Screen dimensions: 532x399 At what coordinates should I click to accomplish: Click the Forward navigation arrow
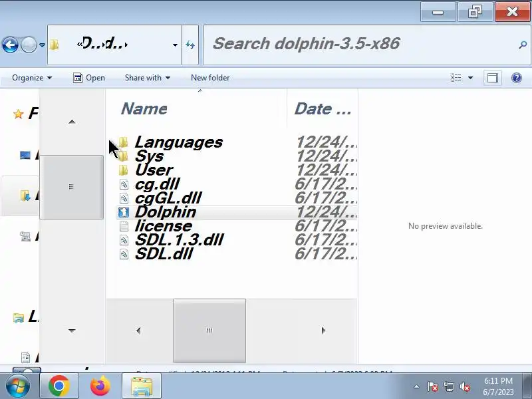click(x=29, y=45)
